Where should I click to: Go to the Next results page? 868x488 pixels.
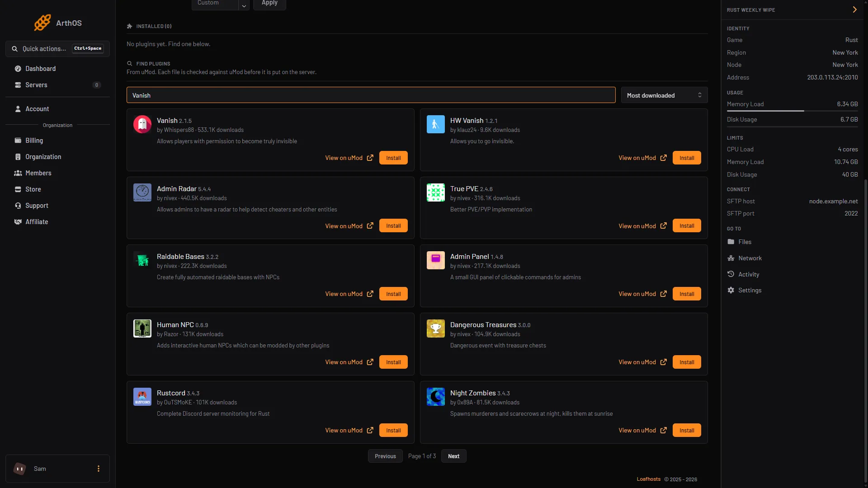(453, 456)
